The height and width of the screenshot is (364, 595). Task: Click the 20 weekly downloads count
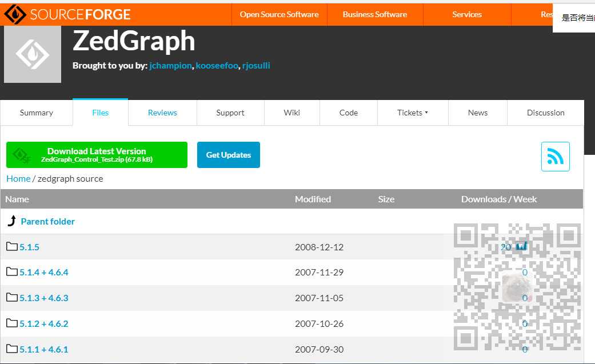(506, 247)
